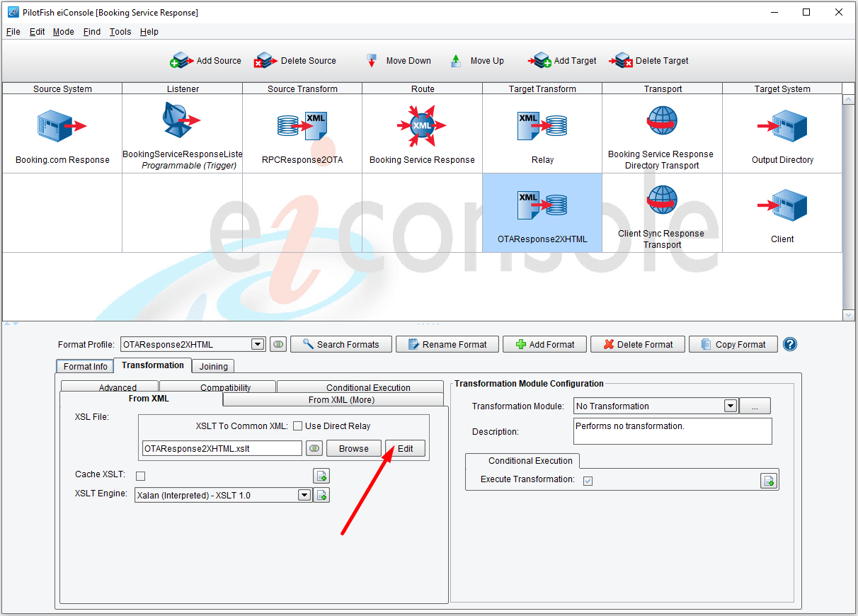Open the Help menu
858x616 pixels.
point(149,32)
